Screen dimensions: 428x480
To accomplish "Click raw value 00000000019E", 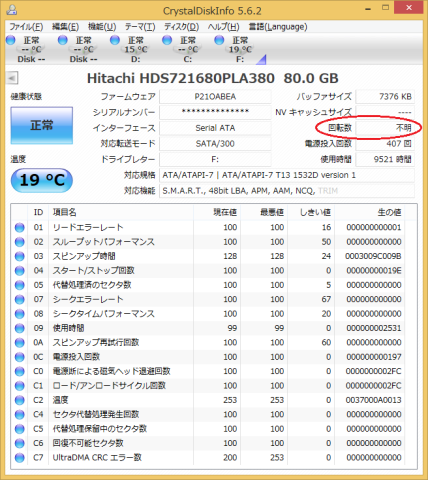I will [x=374, y=271].
